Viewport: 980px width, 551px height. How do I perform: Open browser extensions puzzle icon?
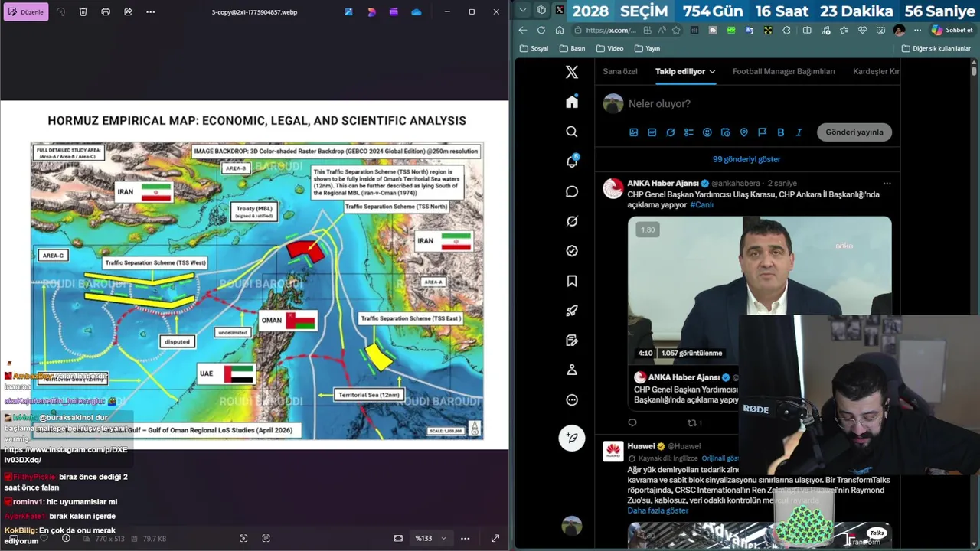[786, 30]
